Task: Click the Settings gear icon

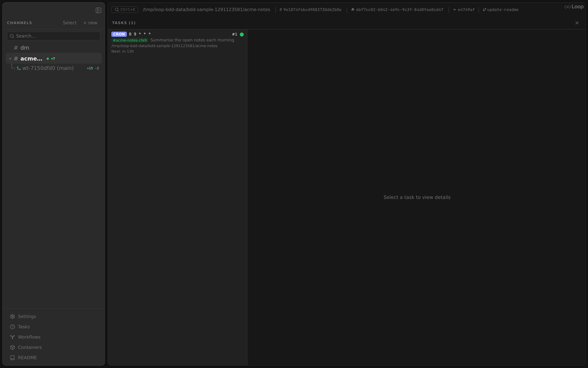Action: 13,316
